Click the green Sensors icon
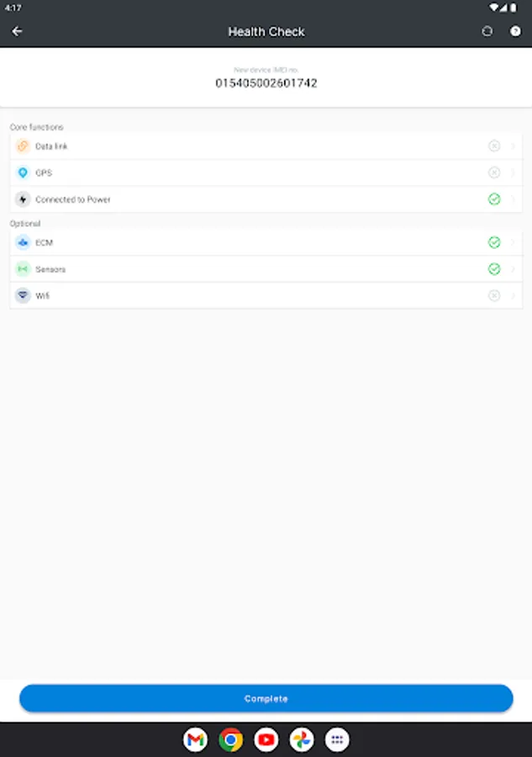Viewport: 532px width, 757px height. (x=23, y=269)
